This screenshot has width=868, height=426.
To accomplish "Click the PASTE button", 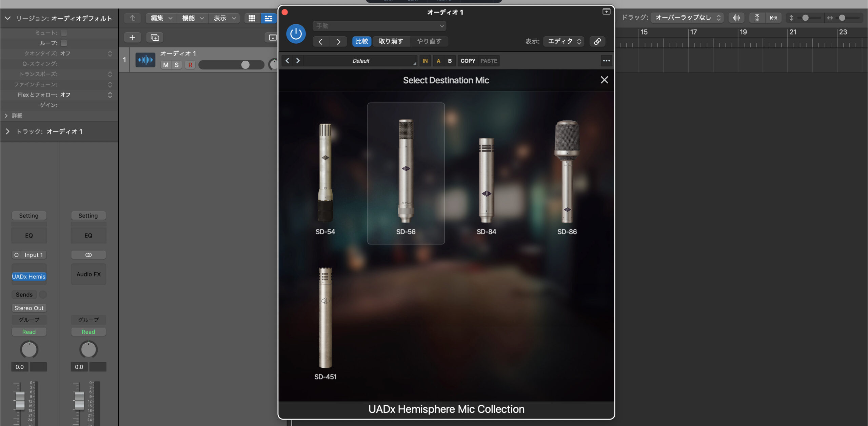I will 489,61.
